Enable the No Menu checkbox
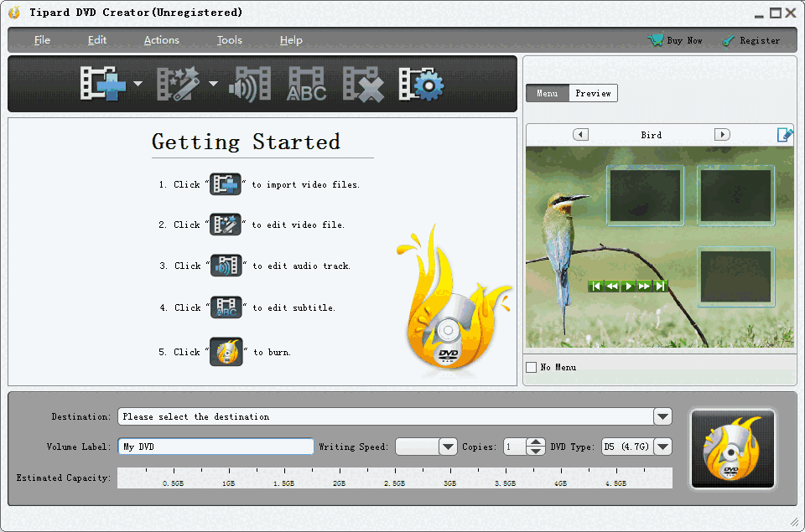Image resolution: width=805 pixels, height=532 pixels. tap(532, 367)
